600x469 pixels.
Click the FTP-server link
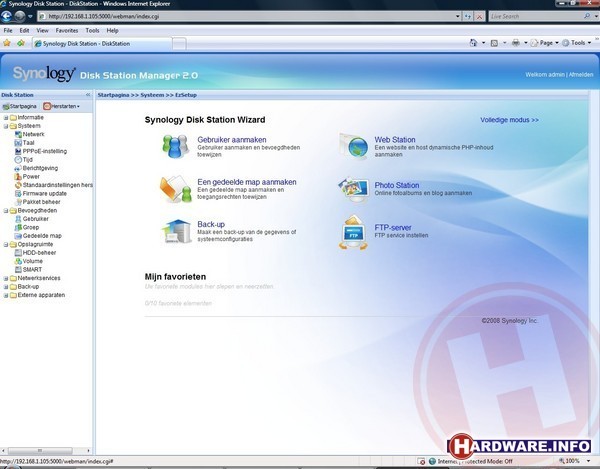393,228
